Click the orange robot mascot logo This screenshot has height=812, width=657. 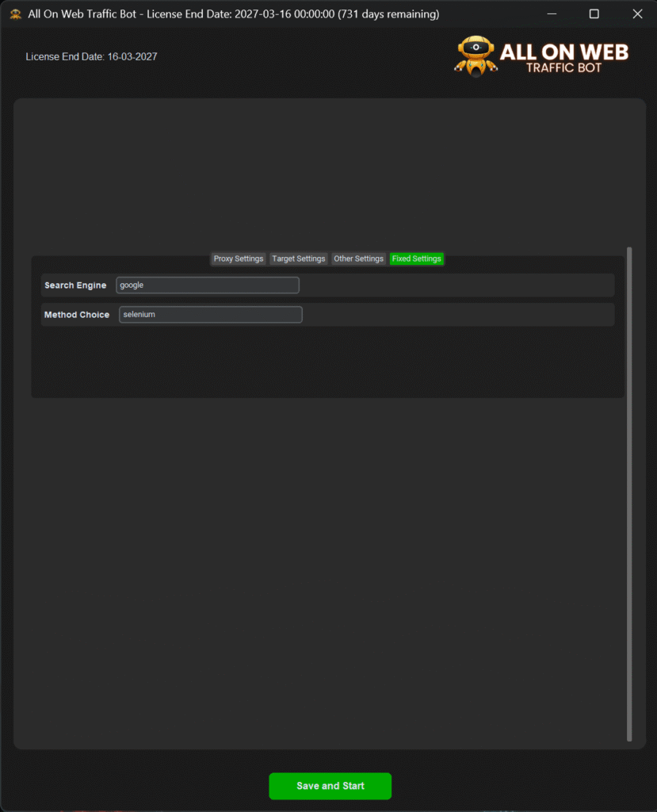click(475, 56)
